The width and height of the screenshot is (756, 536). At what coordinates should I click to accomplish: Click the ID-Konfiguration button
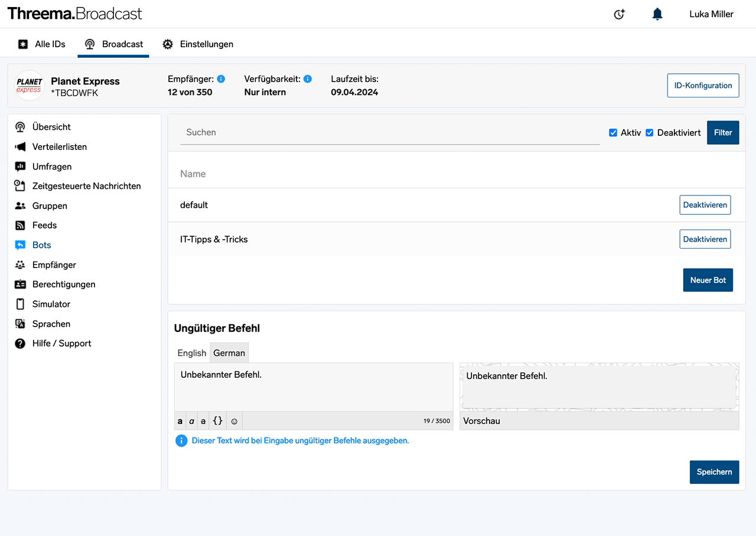pos(703,86)
